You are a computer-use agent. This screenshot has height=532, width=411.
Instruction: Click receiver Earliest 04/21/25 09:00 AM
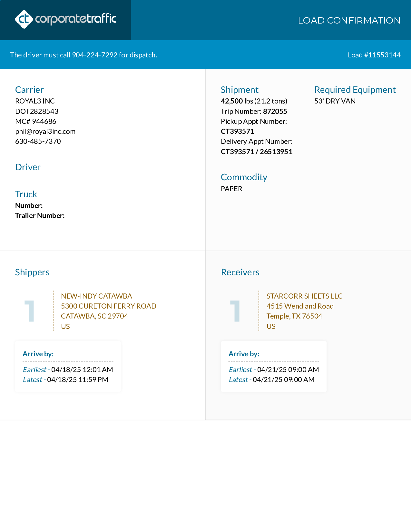click(x=274, y=369)
